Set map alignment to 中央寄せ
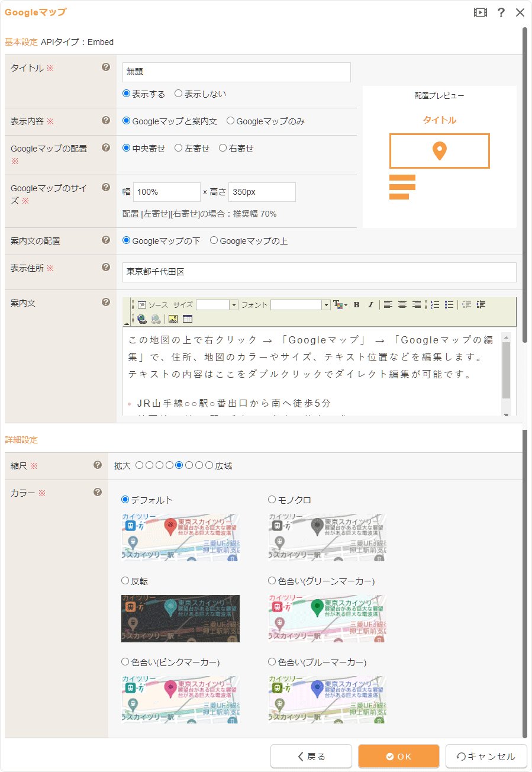This screenshot has width=532, height=772. (126, 148)
